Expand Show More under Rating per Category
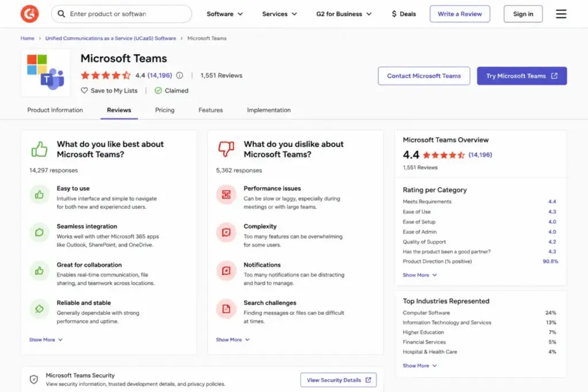 tap(420, 275)
